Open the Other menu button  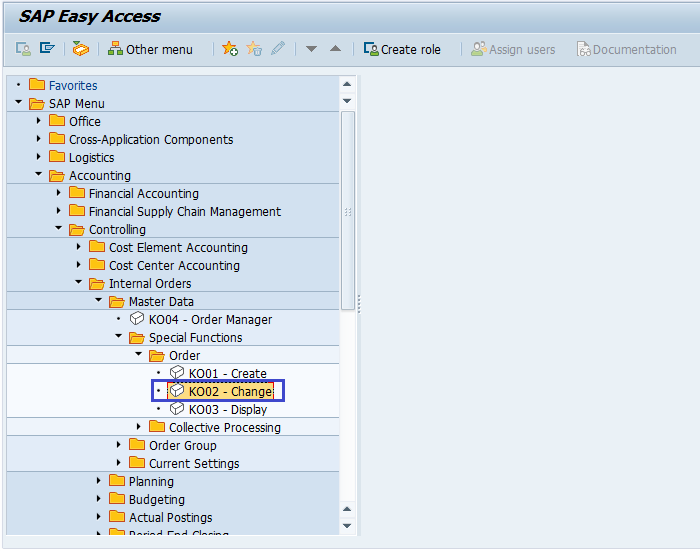point(150,49)
